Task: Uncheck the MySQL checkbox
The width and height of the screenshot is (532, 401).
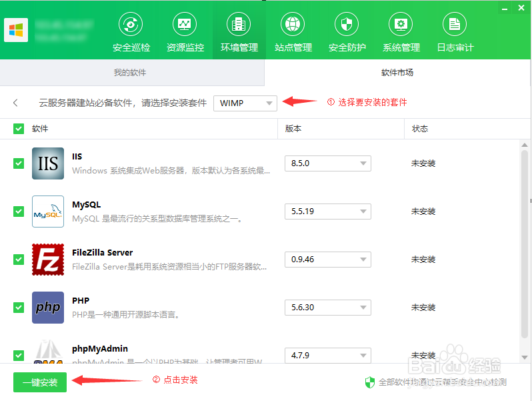Action: tap(19, 212)
